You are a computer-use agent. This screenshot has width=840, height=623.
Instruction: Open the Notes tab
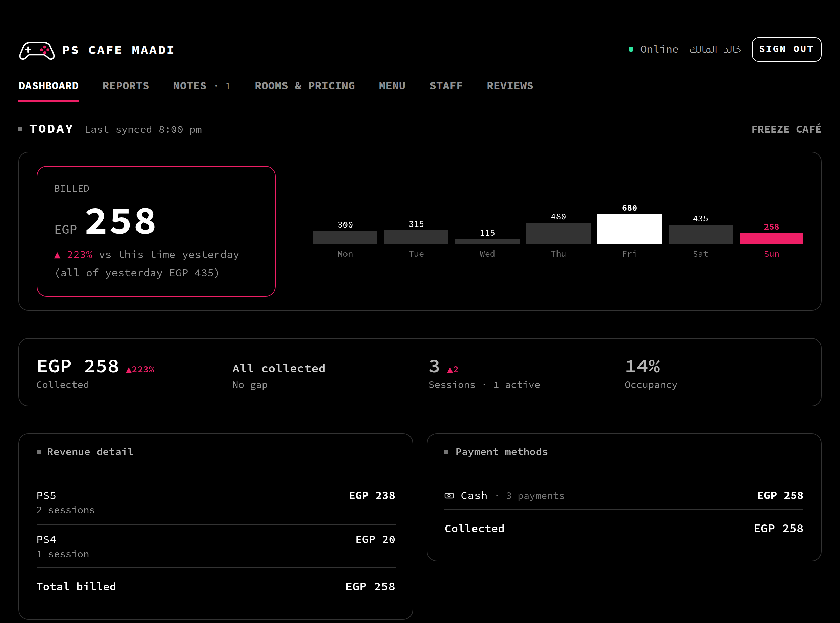[x=202, y=86]
